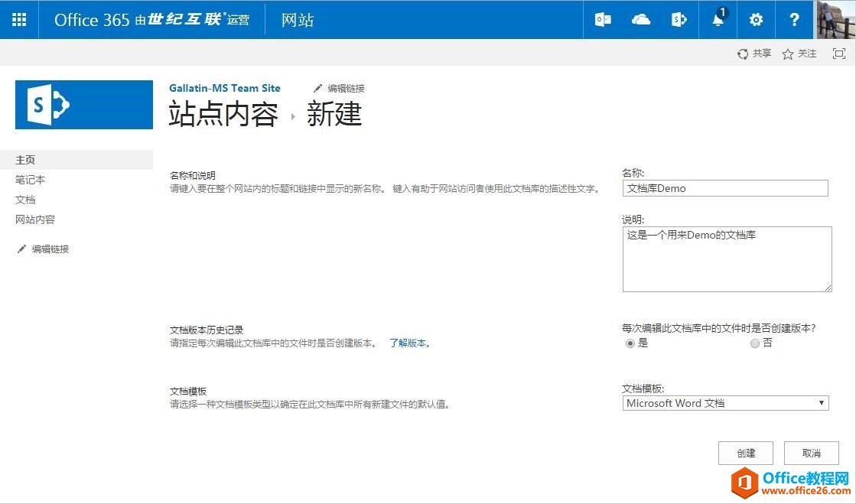
Task: Click the 名称 text field
Action: [725, 188]
